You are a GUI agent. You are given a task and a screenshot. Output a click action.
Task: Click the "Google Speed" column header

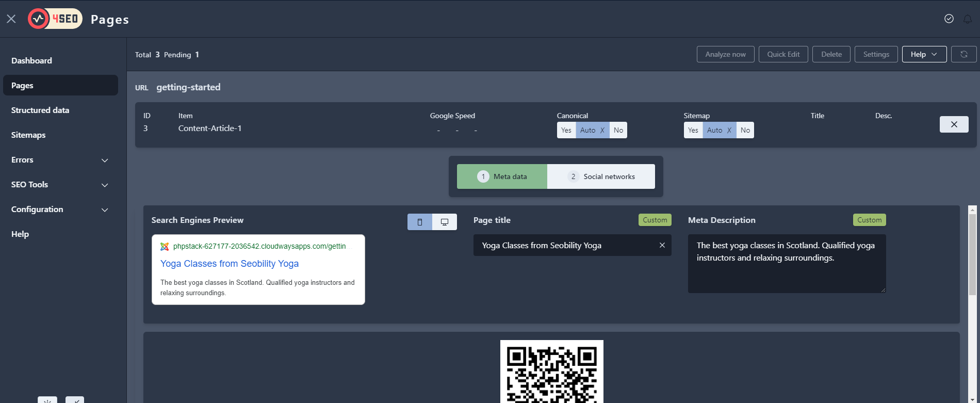(452, 116)
